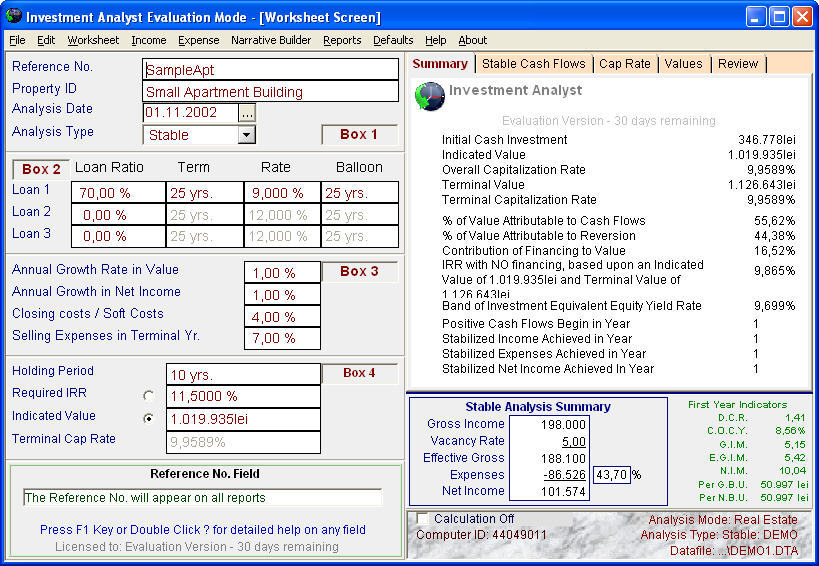Open the Defaults menu
Screen dimensions: 819x566
coord(393,40)
